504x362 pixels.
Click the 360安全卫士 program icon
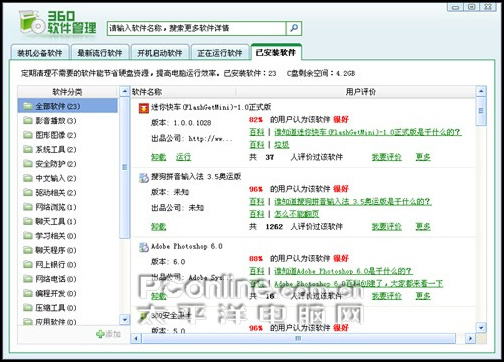[x=144, y=316]
